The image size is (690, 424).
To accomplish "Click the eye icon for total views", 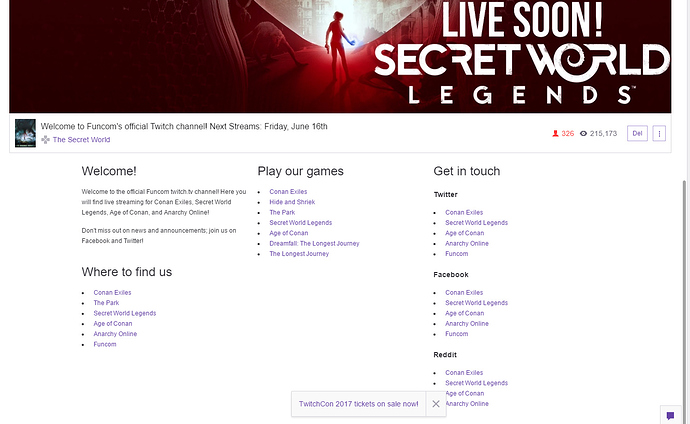I will [584, 133].
